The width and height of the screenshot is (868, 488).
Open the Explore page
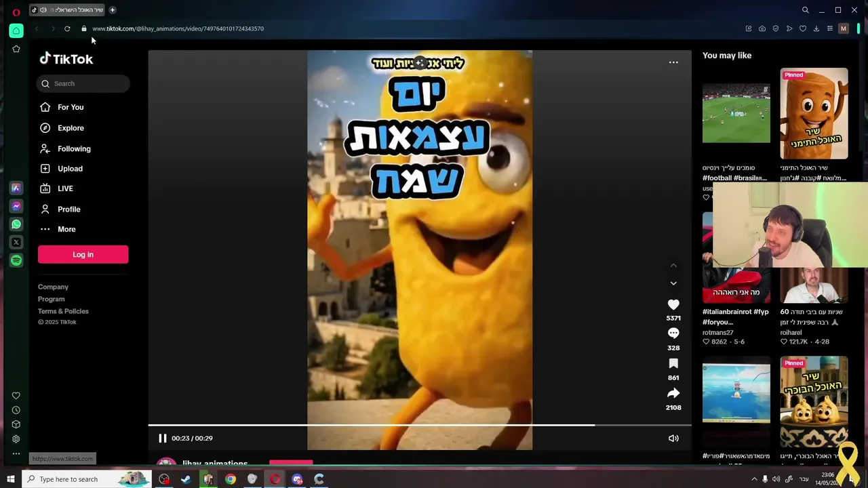click(x=71, y=128)
